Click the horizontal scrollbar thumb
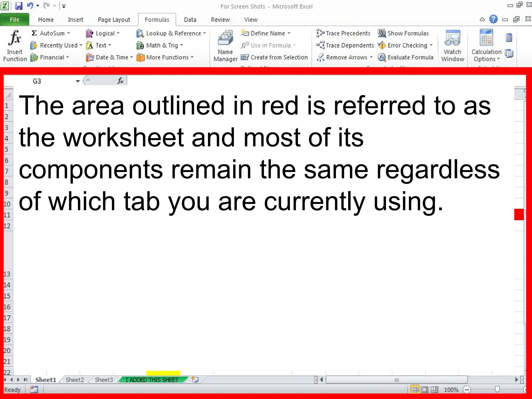This screenshot has height=399, width=532. click(396, 380)
